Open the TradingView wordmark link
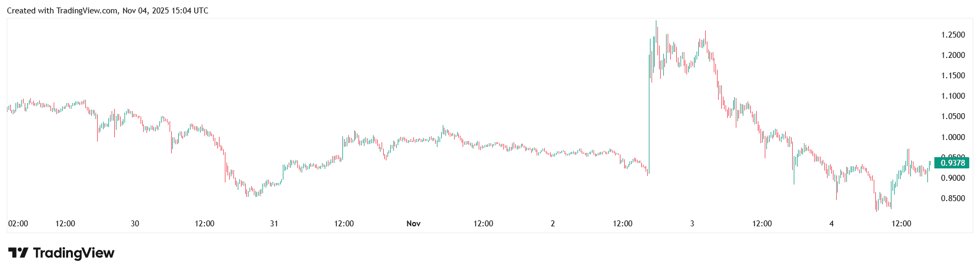 pyautogui.click(x=74, y=253)
